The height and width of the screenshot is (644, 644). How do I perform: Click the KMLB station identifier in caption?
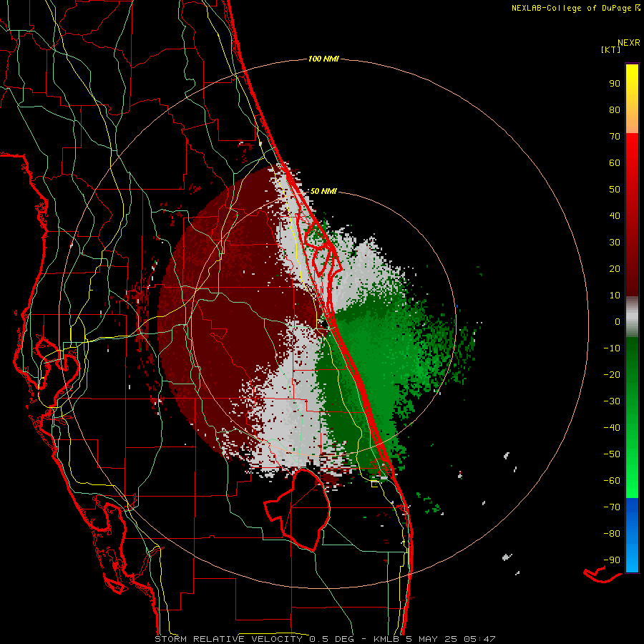point(386,639)
